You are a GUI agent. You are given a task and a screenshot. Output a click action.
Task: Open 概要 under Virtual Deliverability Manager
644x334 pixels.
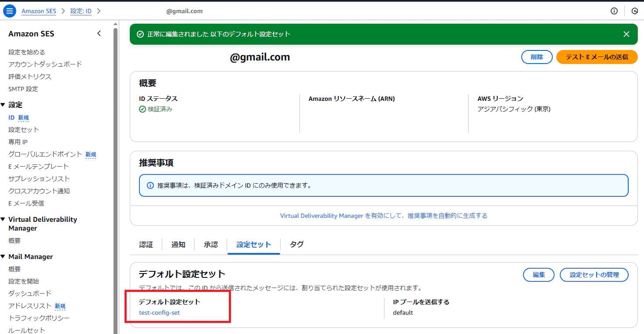pyautogui.click(x=14, y=241)
